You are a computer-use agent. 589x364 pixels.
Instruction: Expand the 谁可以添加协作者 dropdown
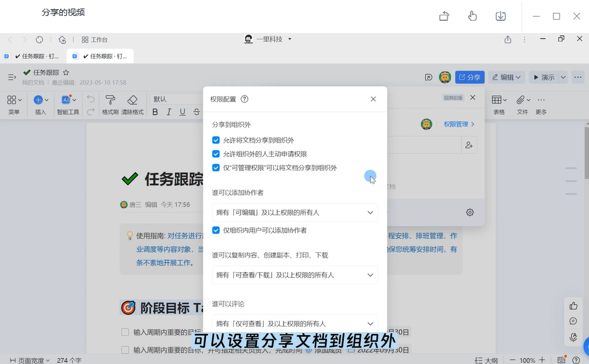click(x=294, y=213)
